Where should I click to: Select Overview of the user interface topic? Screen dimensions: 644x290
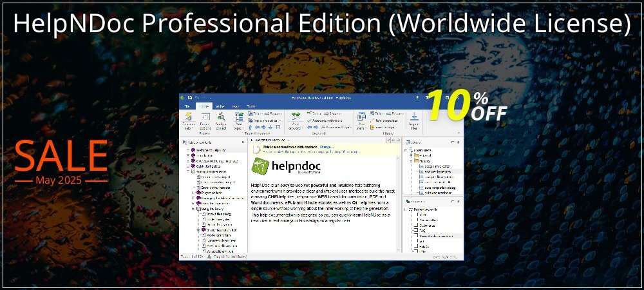pos(216,161)
